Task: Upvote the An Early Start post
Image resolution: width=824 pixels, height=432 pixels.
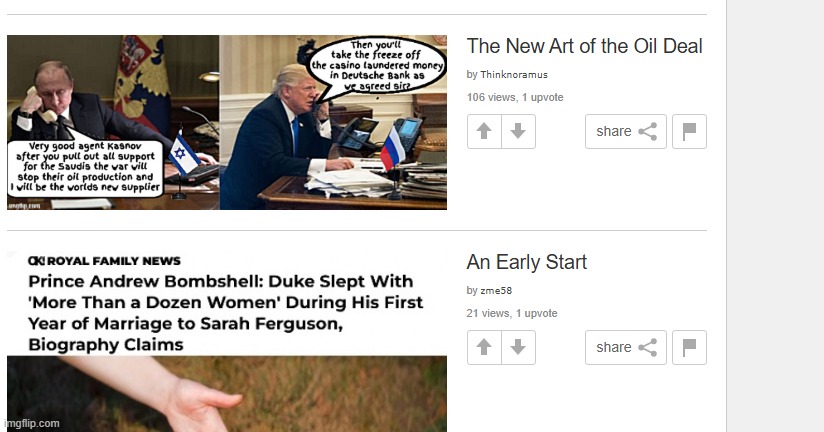Action: click(484, 347)
